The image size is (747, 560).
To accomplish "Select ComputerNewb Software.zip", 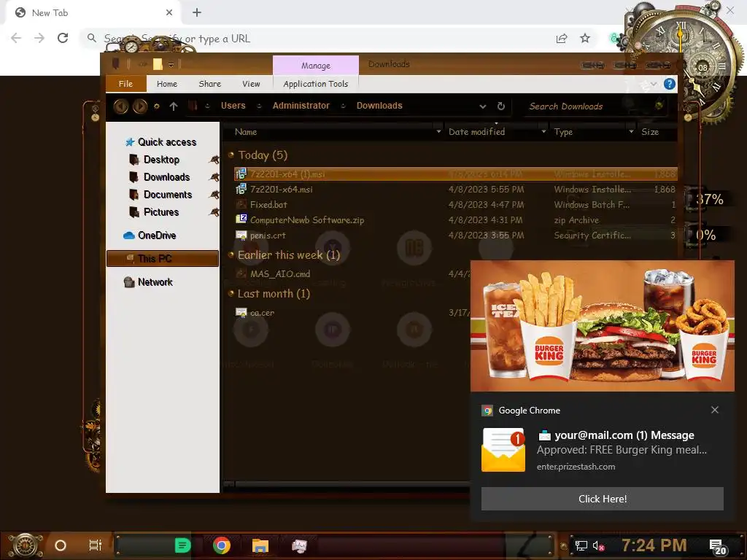I will click(x=455, y=220).
